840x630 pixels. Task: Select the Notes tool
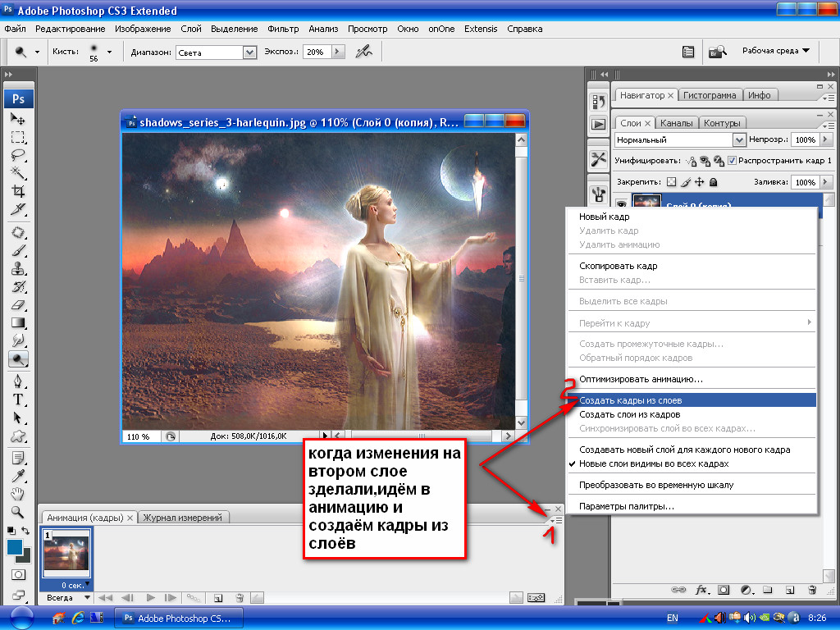tap(18, 459)
